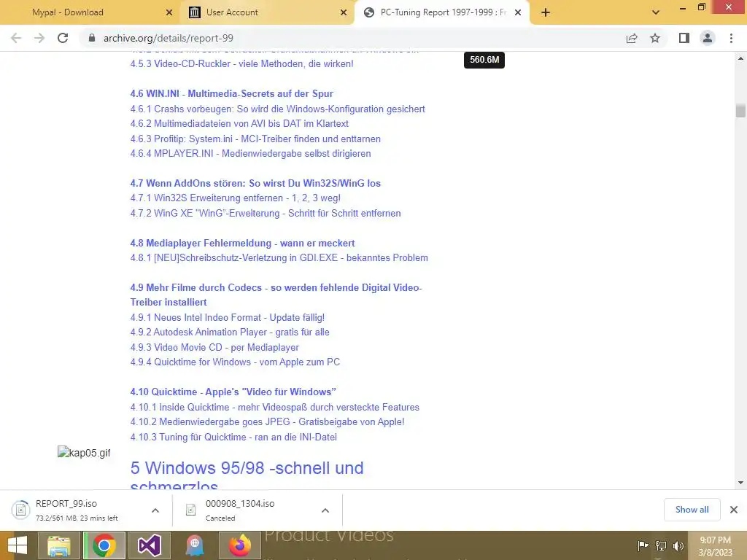Open link 4.9.2 Autodesk Animation Player
Viewport: 747px width, 560px height.
[x=230, y=332]
